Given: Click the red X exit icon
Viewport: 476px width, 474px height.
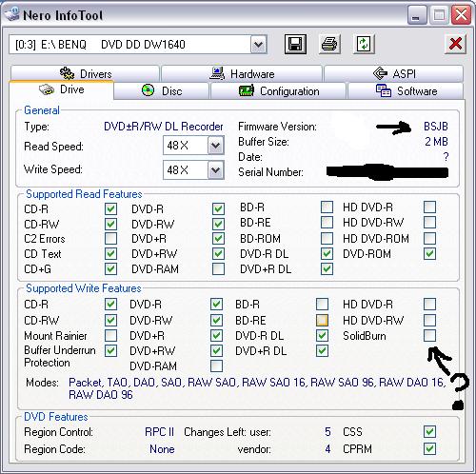Looking at the screenshot, I should [x=455, y=44].
